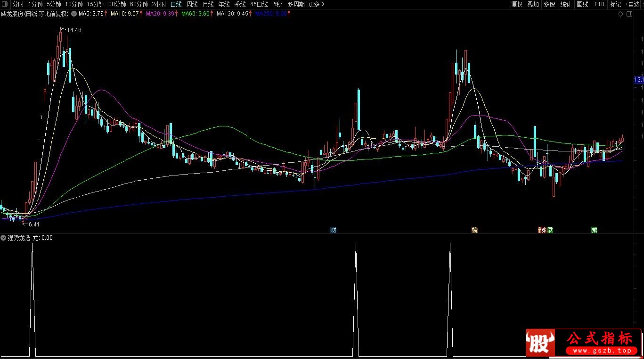644x359 pixels.
Task: Select the 45日线 period
Action: coord(259,4)
